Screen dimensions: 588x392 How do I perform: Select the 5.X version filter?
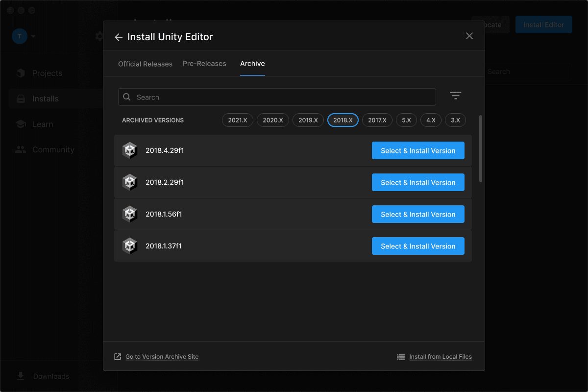coord(406,120)
